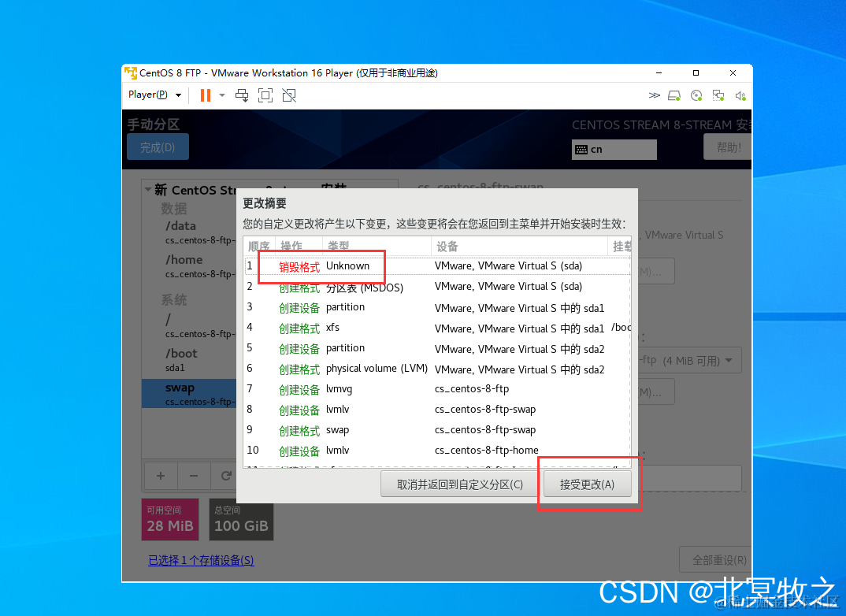Select row 8 lvmlv cs_centos-8-ftp-swap

point(437,410)
